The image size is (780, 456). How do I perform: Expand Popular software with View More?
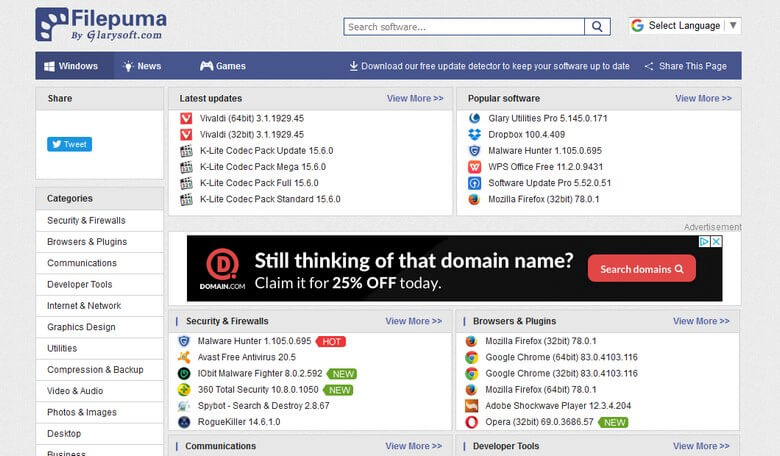[x=703, y=99]
